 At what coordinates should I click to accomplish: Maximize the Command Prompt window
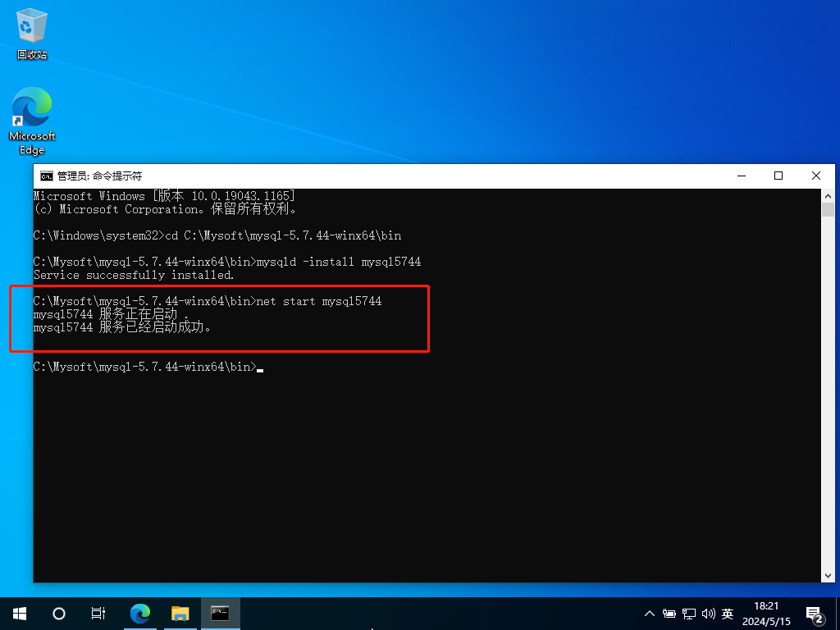[x=778, y=176]
